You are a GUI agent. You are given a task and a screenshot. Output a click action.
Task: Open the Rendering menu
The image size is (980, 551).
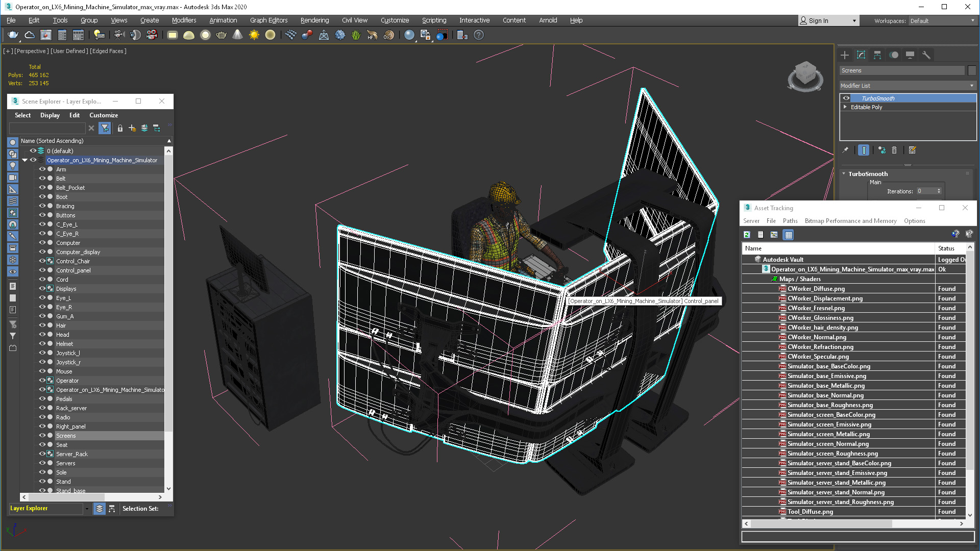pyautogui.click(x=314, y=20)
